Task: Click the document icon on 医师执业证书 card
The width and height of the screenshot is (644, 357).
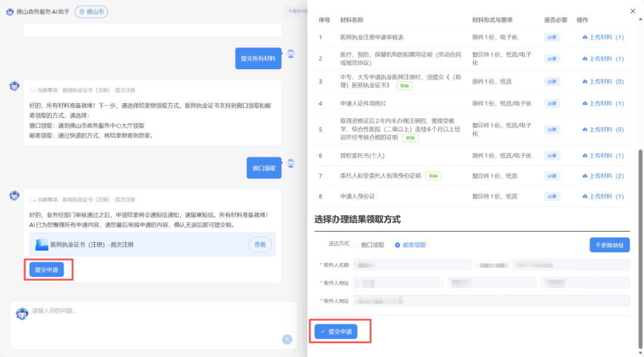Action: pyautogui.click(x=42, y=245)
